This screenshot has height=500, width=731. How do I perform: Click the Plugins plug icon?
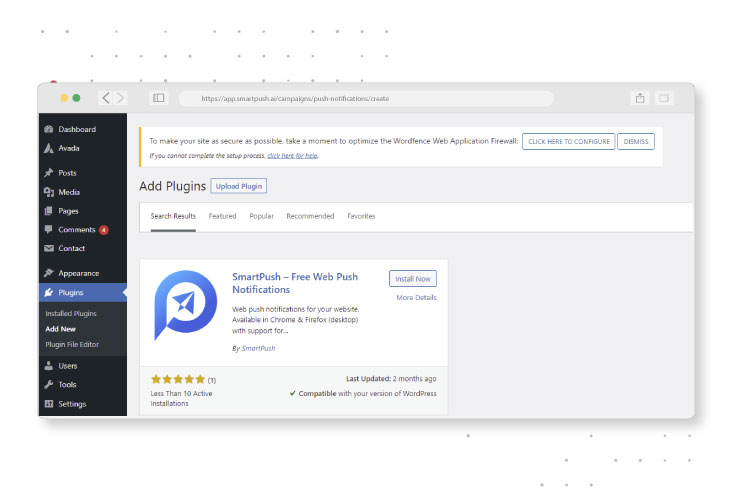point(48,293)
